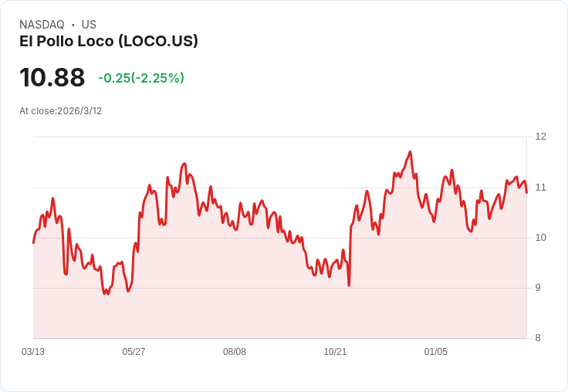The width and height of the screenshot is (568, 392).
Task: Click the 9 label on the price axis
Action: click(538, 288)
